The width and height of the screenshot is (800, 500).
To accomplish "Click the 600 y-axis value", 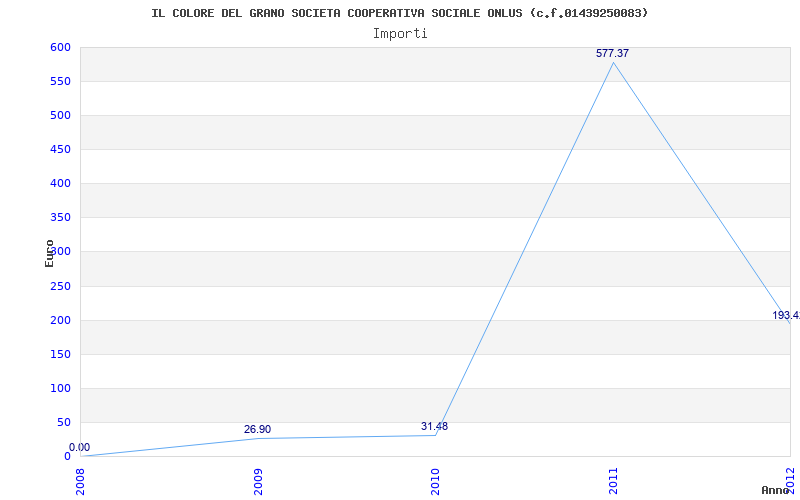I will [60, 47].
